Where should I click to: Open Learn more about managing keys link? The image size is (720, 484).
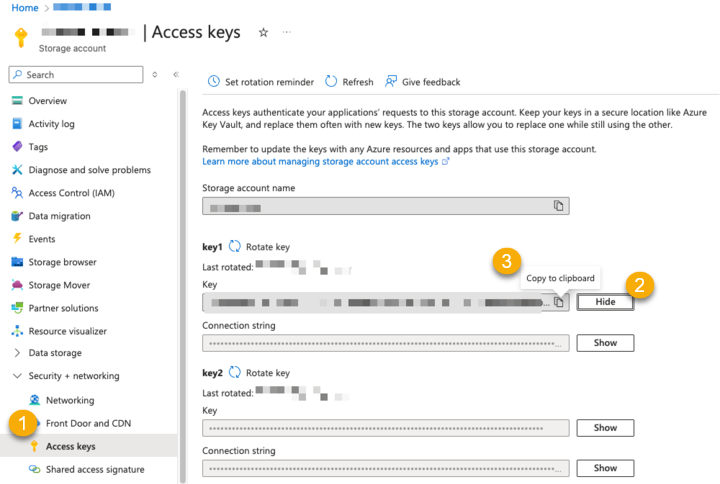tap(320, 161)
